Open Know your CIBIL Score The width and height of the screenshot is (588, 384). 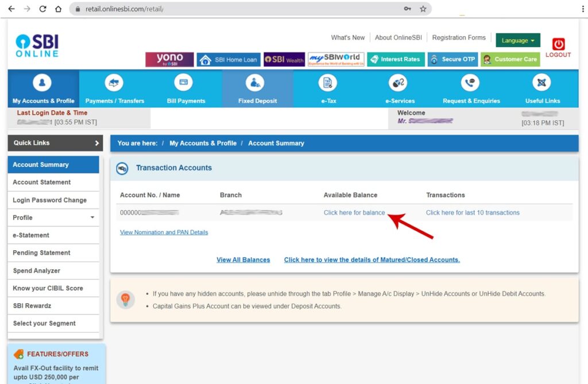coord(53,288)
